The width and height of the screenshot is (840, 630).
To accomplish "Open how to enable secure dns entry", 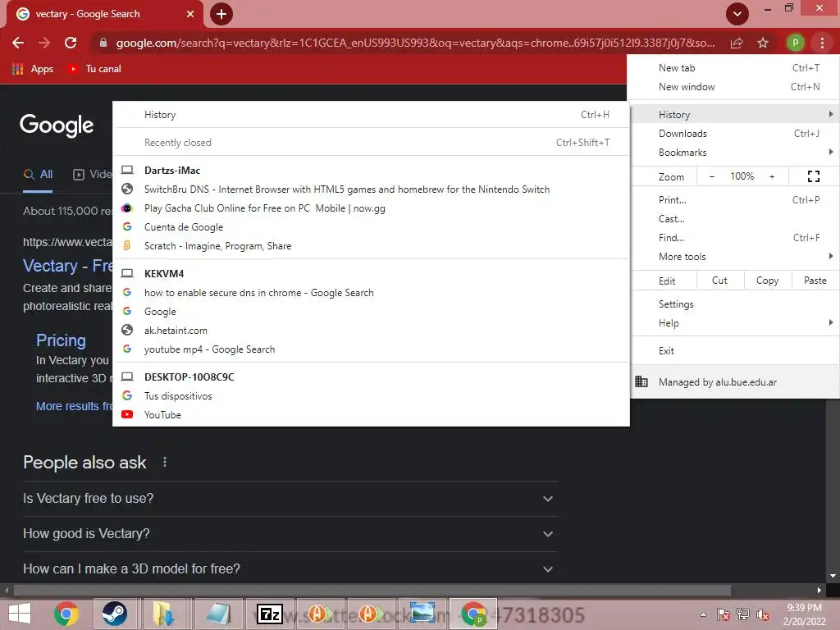I will tap(372, 293).
